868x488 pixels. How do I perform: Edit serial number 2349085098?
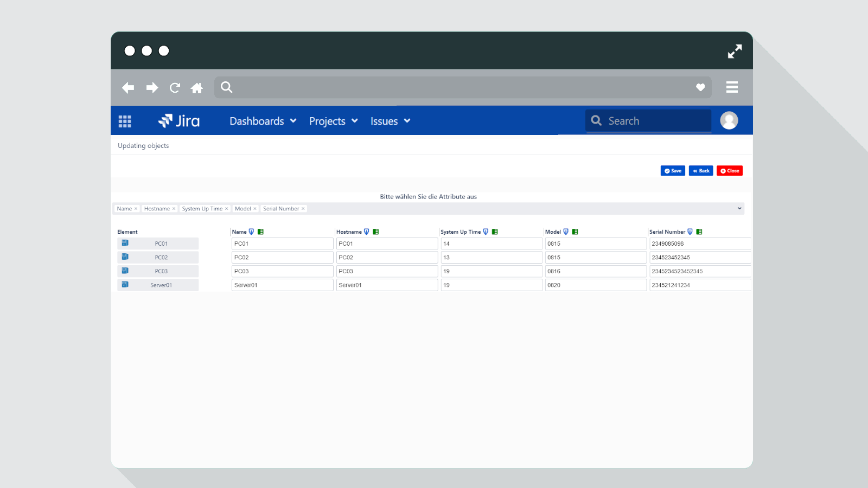click(700, 243)
